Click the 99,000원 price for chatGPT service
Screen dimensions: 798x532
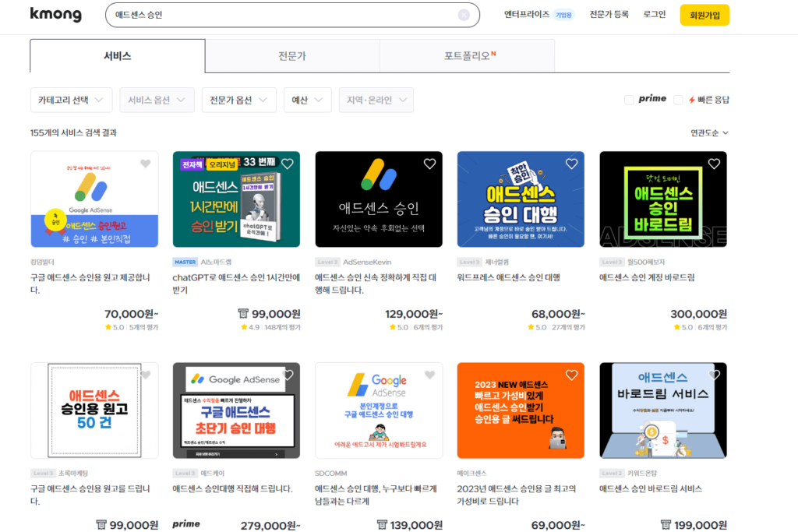(276, 314)
